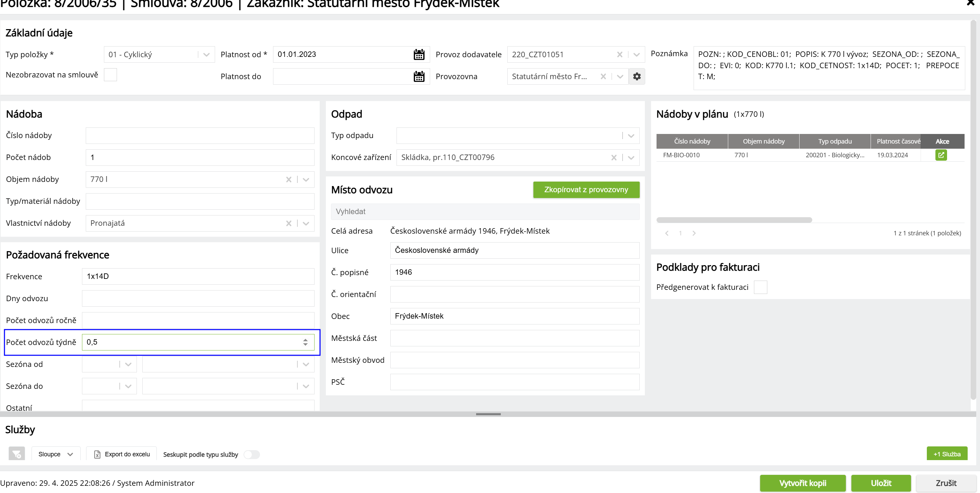Open the Platnost od calendar picker

419,54
